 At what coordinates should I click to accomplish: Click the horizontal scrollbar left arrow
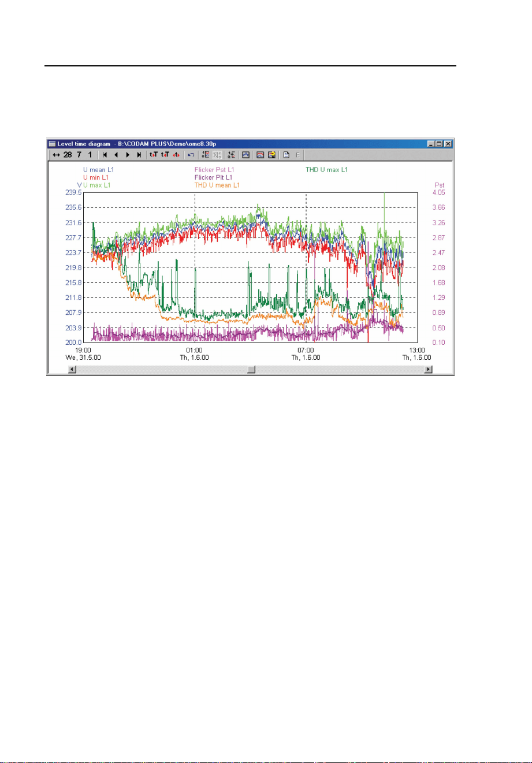coord(72,370)
